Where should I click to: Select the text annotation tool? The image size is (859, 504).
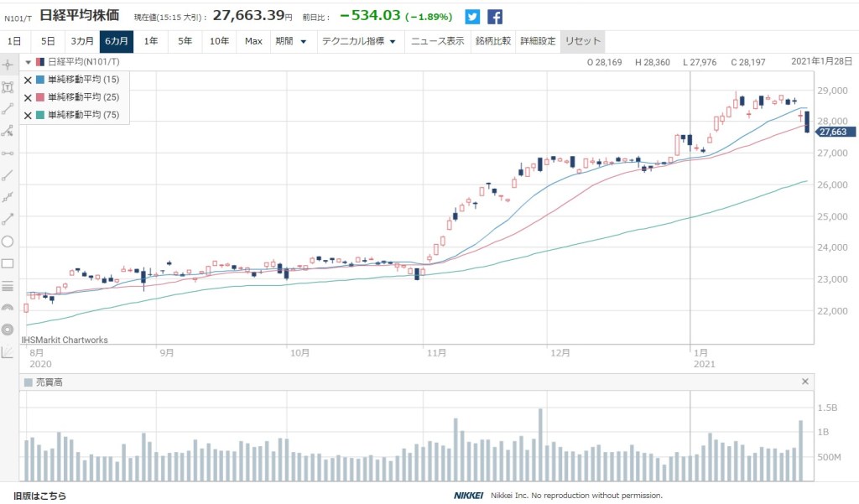(8, 86)
